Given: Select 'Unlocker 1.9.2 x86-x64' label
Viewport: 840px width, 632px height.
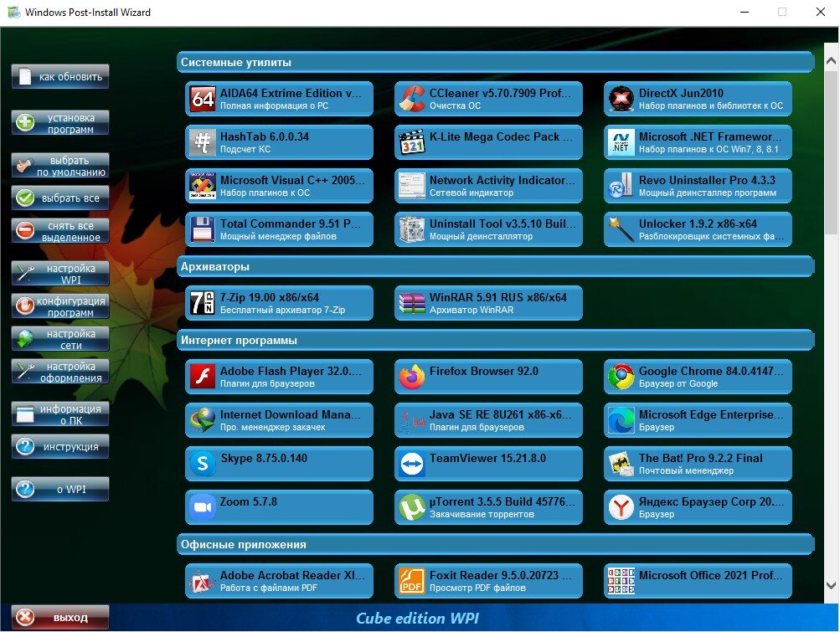Looking at the screenshot, I should (x=698, y=224).
